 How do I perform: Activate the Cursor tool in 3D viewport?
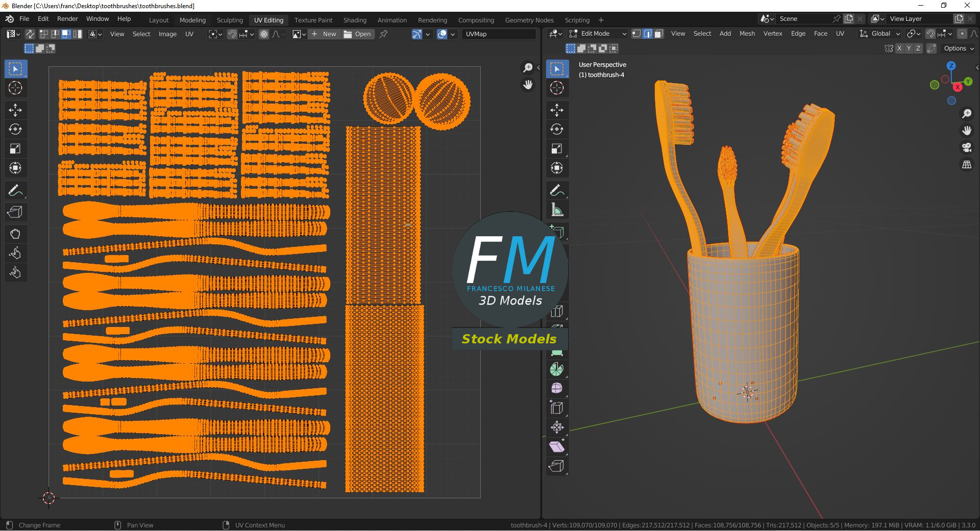point(557,88)
